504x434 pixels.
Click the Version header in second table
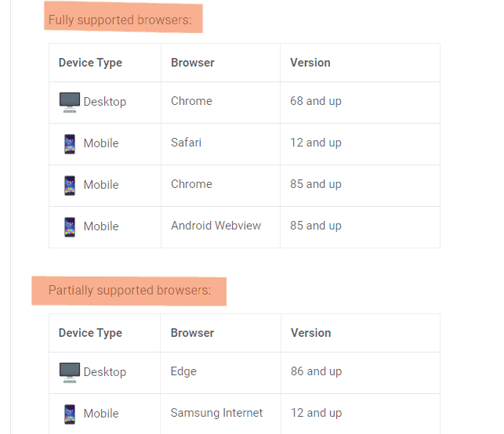311,333
